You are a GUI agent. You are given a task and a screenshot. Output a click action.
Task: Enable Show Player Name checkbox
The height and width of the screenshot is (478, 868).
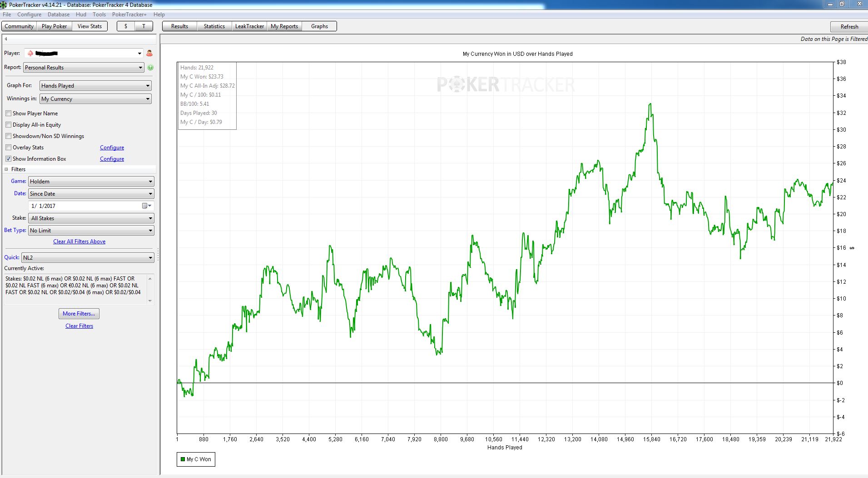point(8,113)
